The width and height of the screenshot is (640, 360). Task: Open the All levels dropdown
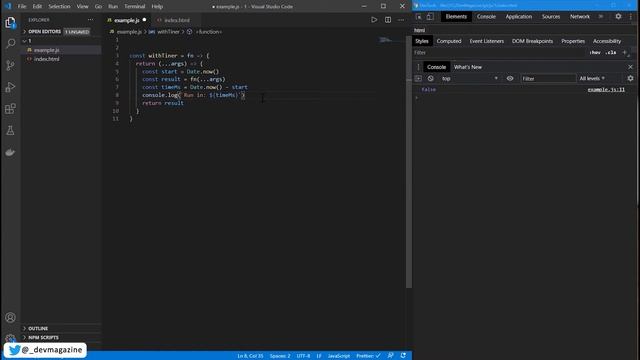click(592, 78)
